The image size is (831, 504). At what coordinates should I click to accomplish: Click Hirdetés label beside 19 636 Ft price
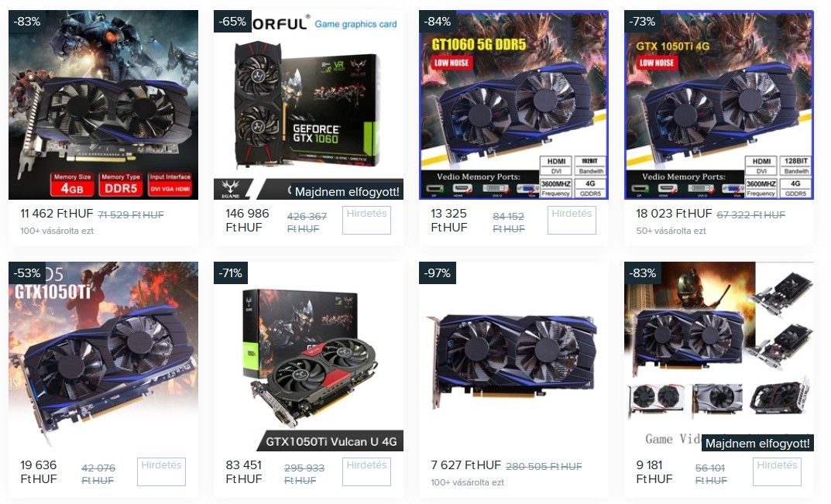162,471
